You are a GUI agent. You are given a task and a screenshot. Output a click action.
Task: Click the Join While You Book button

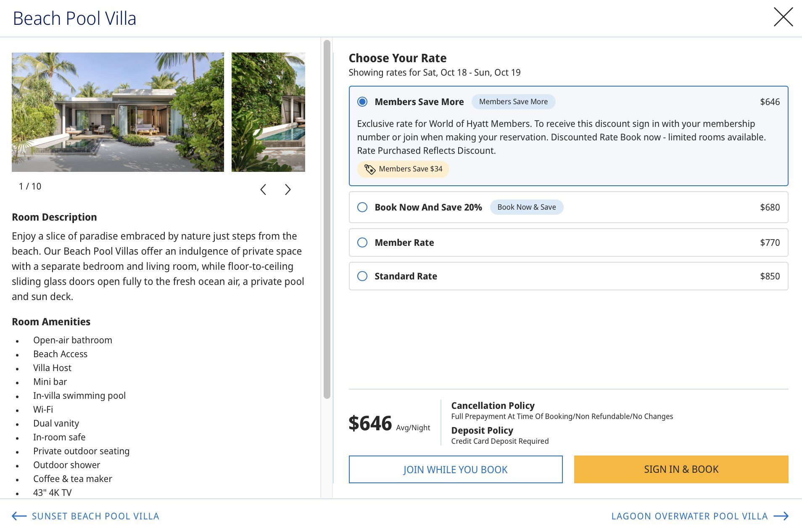456,469
